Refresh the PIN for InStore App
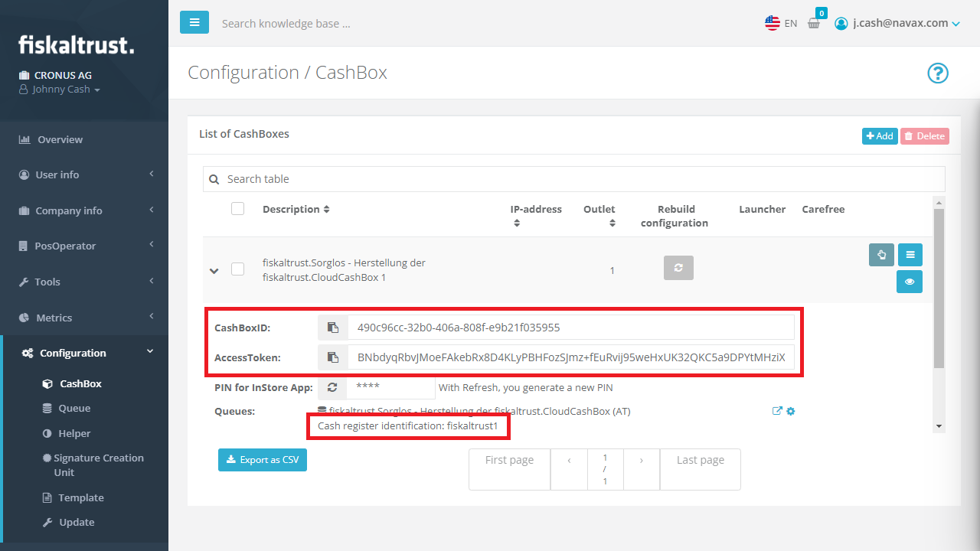Screen dimensions: 980x551 click(x=332, y=387)
